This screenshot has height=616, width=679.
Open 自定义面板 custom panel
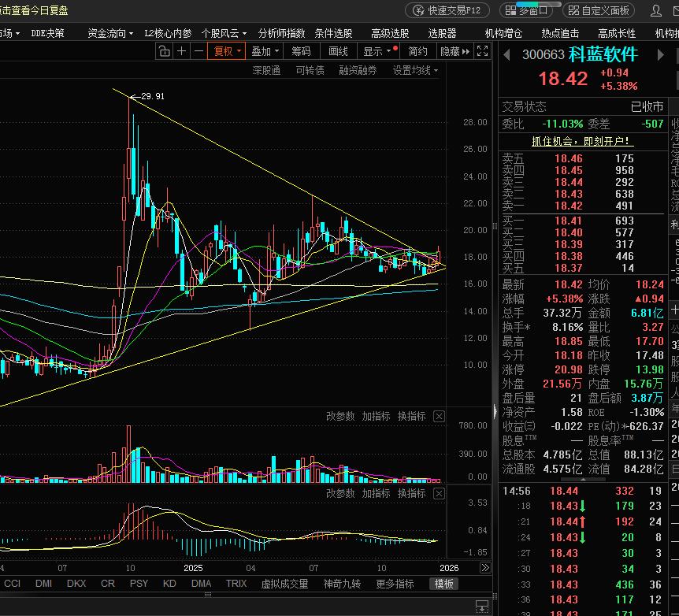tap(599, 10)
